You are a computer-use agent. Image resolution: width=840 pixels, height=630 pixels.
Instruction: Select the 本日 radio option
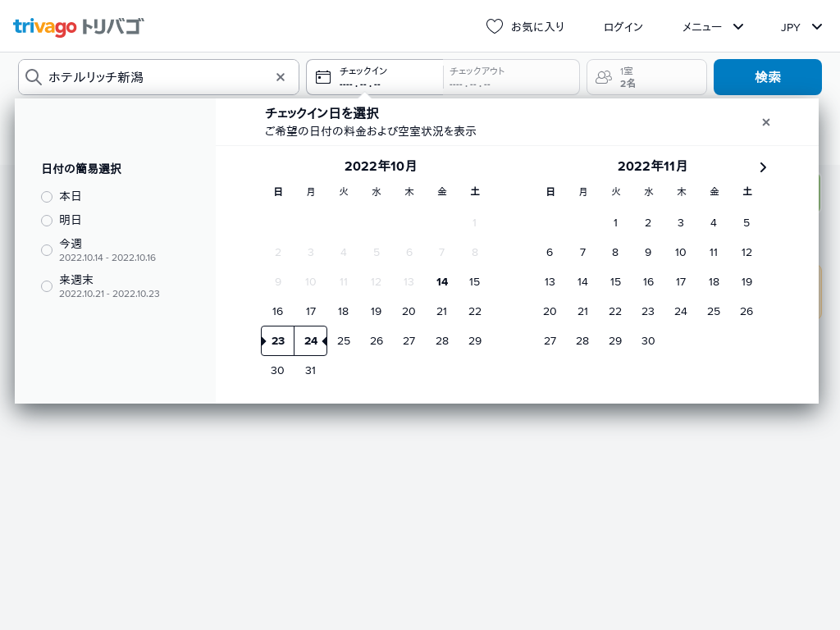coord(47,197)
